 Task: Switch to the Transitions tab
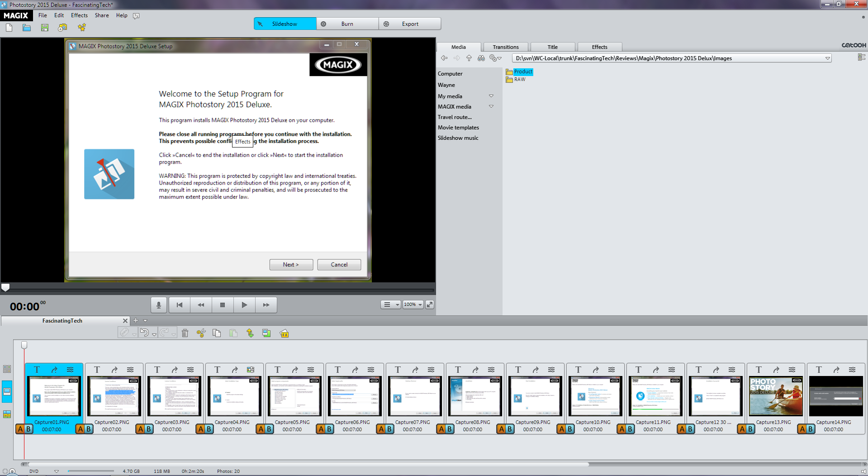point(506,47)
